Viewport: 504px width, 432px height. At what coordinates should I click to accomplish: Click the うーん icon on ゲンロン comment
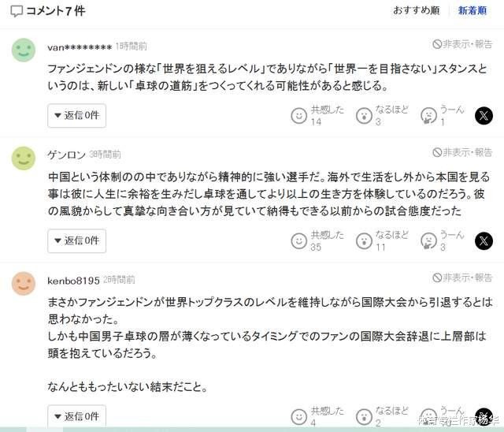pyautogui.click(x=428, y=240)
